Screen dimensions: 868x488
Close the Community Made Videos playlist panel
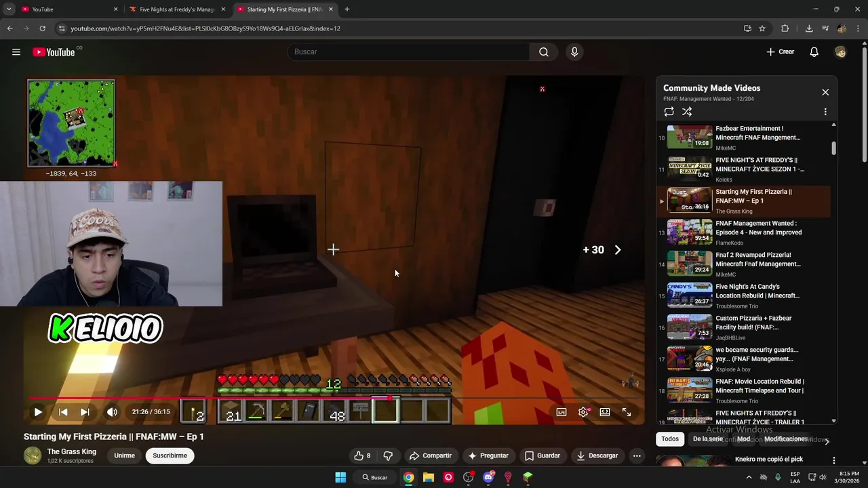(x=825, y=92)
